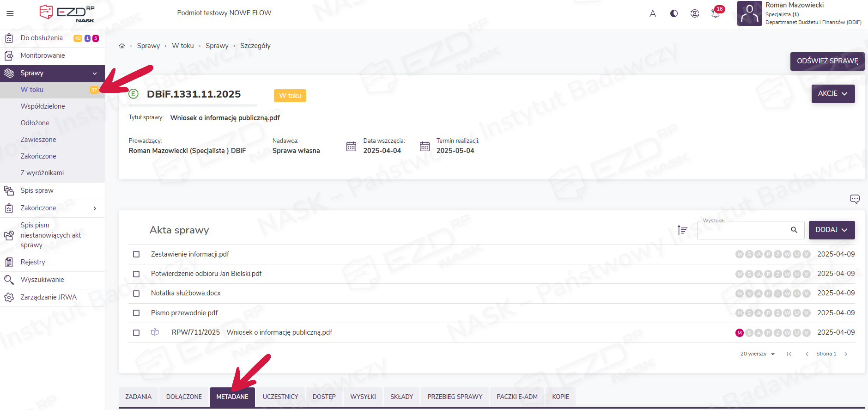
Task: Click the font size icon in header
Action: [x=652, y=13]
